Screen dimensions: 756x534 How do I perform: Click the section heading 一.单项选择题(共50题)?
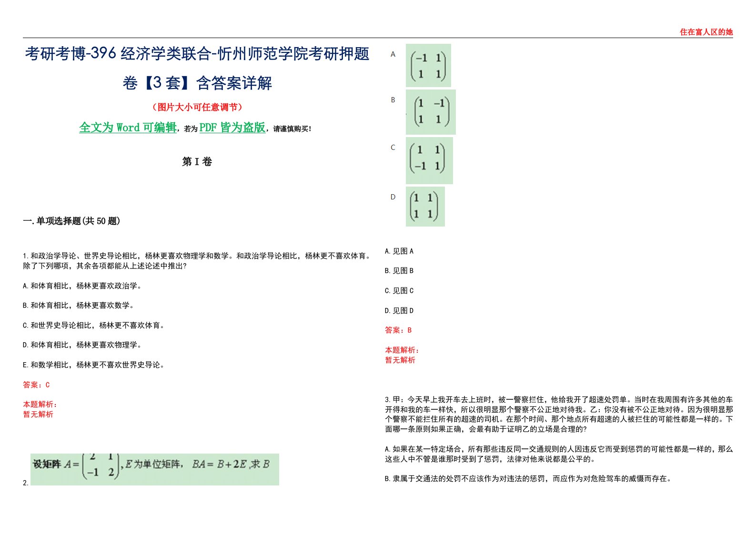pos(71,221)
